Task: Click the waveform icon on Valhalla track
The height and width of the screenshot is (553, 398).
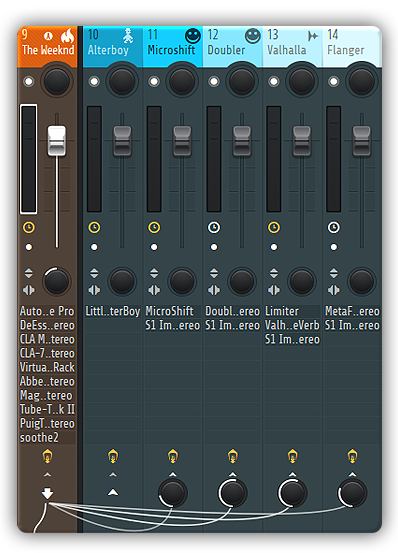Action: tap(312, 36)
